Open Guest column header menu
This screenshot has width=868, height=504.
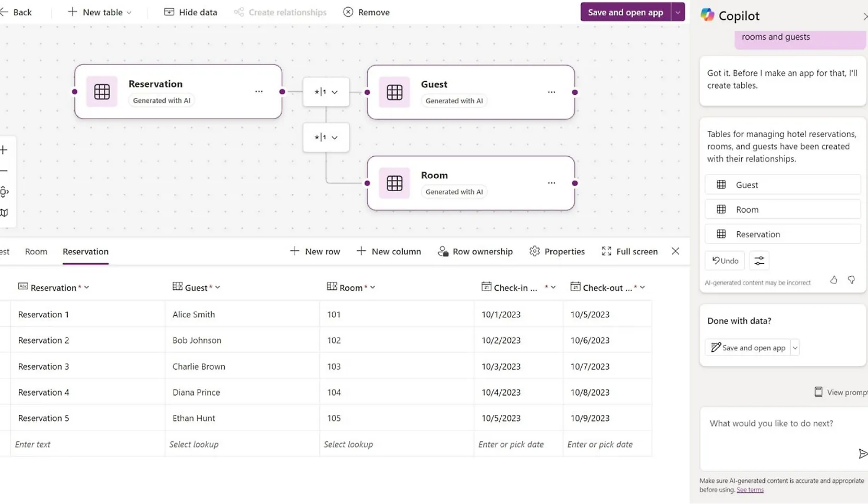click(218, 287)
